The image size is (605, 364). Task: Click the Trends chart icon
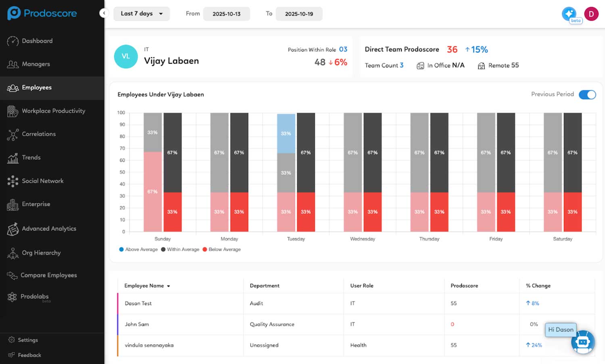click(x=13, y=158)
